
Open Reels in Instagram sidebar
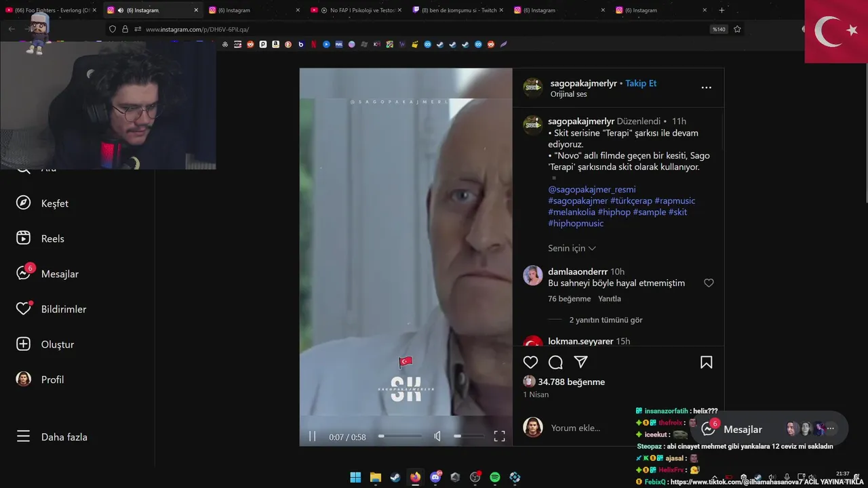tap(41, 239)
